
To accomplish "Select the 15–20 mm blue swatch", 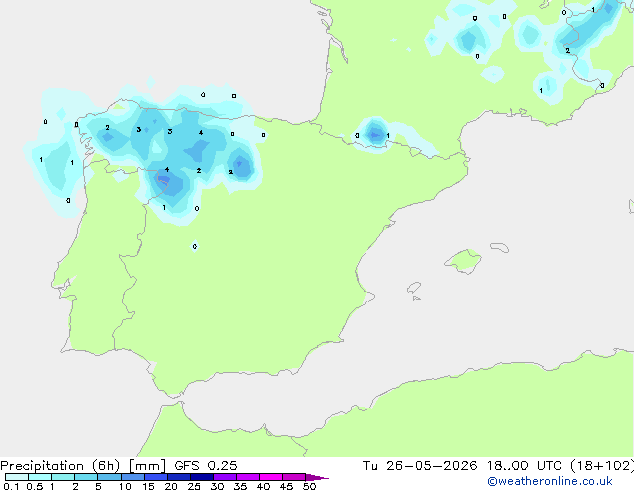I will tap(156, 477).
